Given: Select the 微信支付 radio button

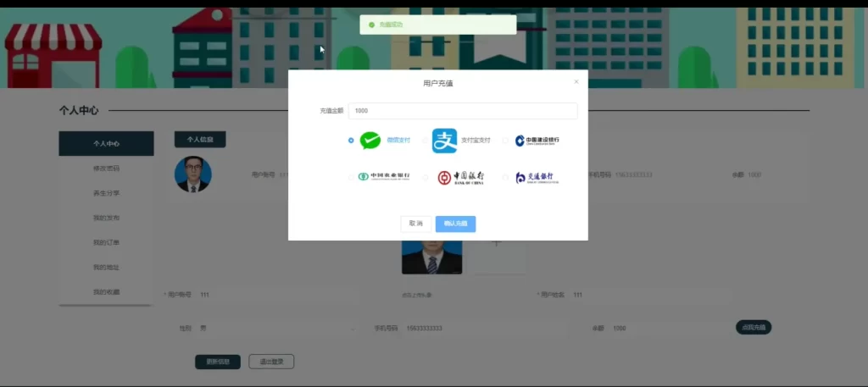Looking at the screenshot, I should pos(351,141).
